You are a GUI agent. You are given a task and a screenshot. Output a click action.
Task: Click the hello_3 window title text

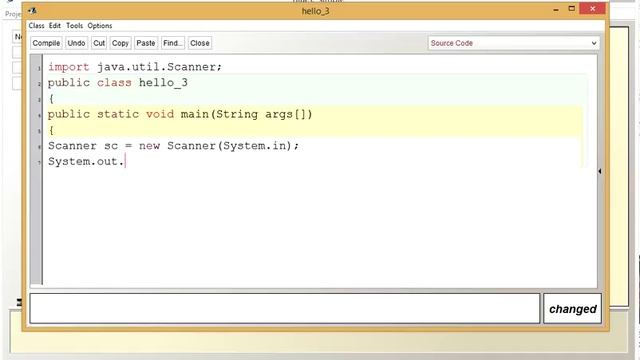pyautogui.click(x=316, y=11)
